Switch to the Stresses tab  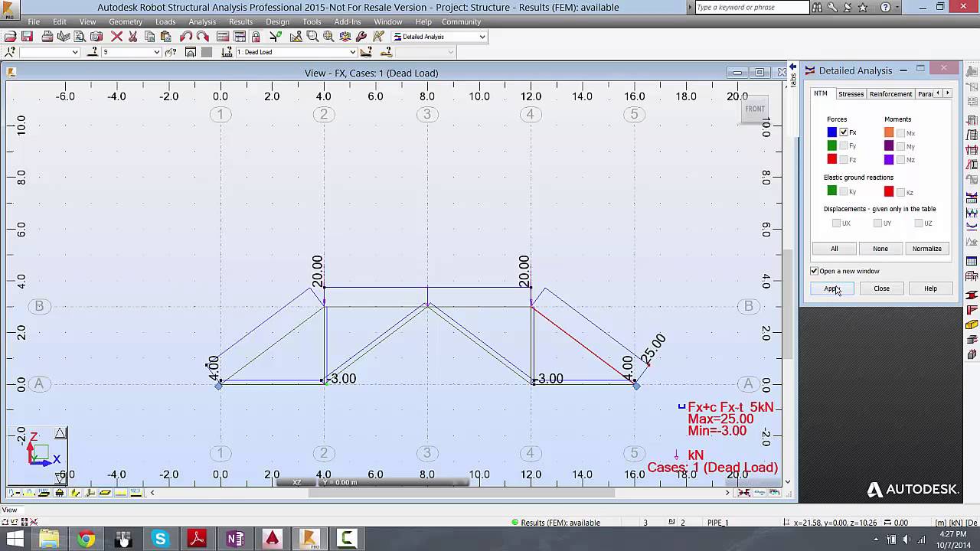point(851,93)
